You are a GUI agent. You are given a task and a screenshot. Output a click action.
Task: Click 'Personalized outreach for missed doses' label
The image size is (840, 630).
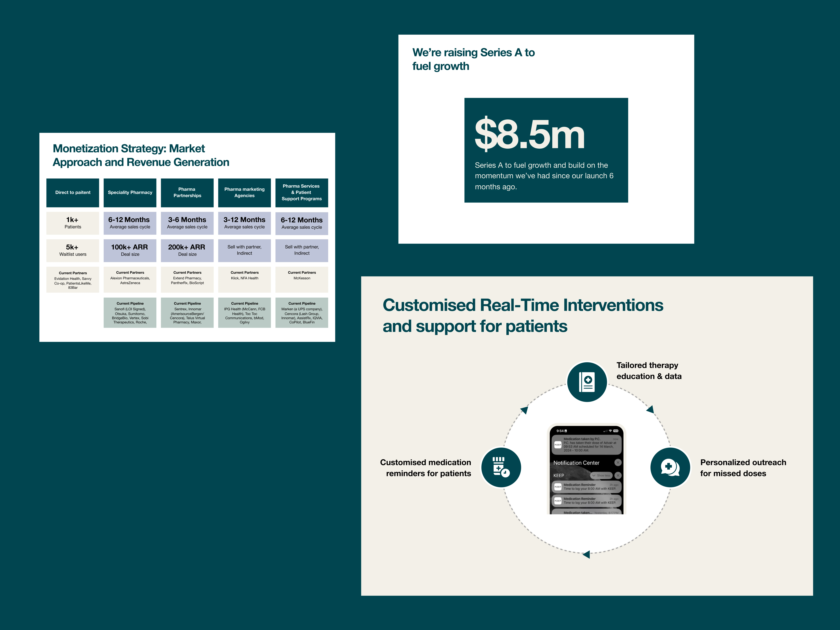(x=743, y=468)
